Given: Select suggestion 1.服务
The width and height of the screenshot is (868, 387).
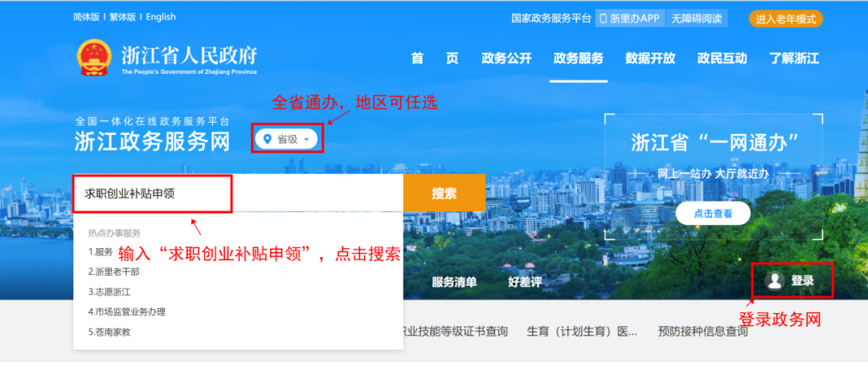Looking at the screenshot, I should [x=100, y=251].
